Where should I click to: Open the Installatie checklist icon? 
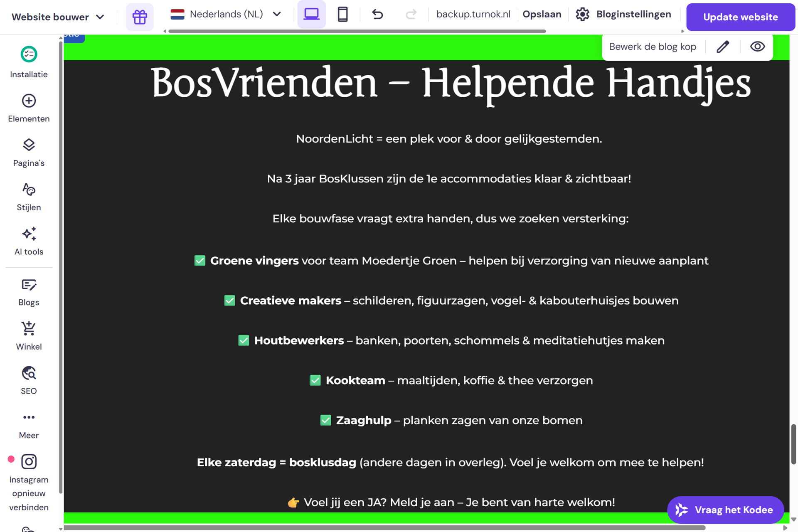[x=29, y=54]
